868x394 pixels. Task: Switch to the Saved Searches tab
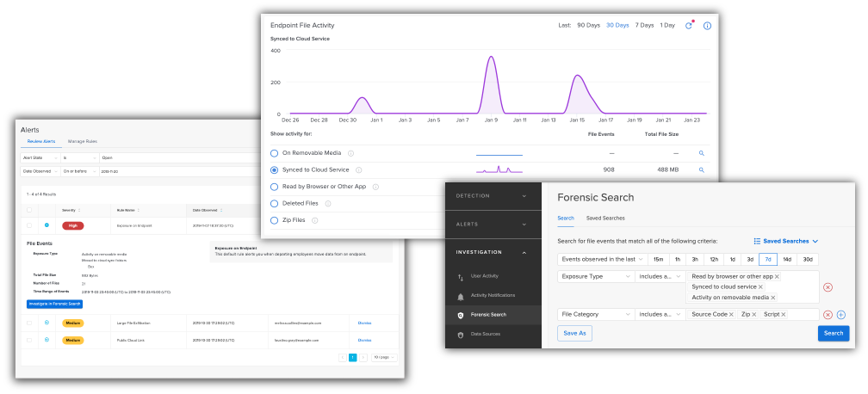pyautogui.click(x=605, y=219)
